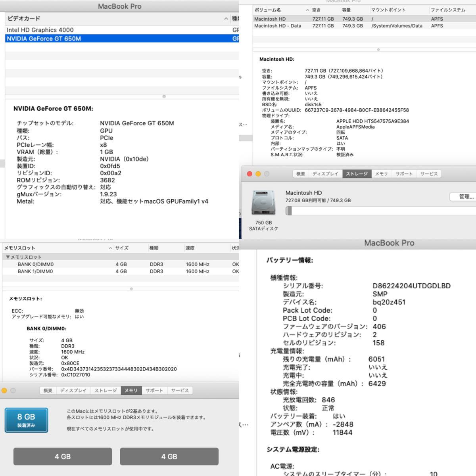476x476 pixels.
Task: Click battery serial number D86224204UTDGDLBD
Action: tap(411, 286)
